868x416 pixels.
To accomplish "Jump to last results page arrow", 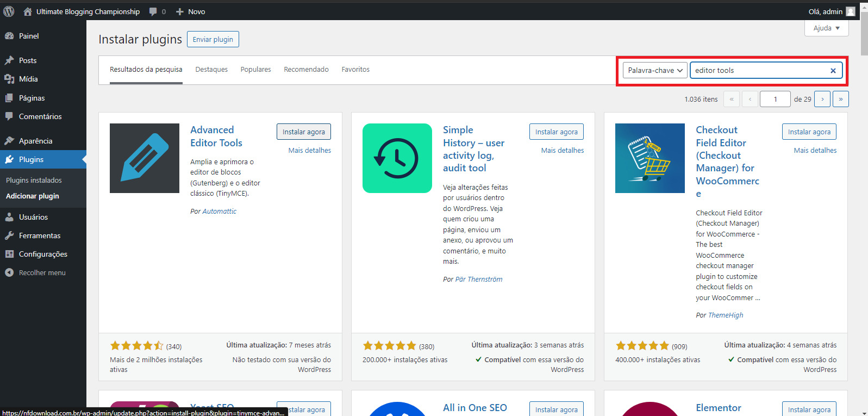I will [841, 99].
